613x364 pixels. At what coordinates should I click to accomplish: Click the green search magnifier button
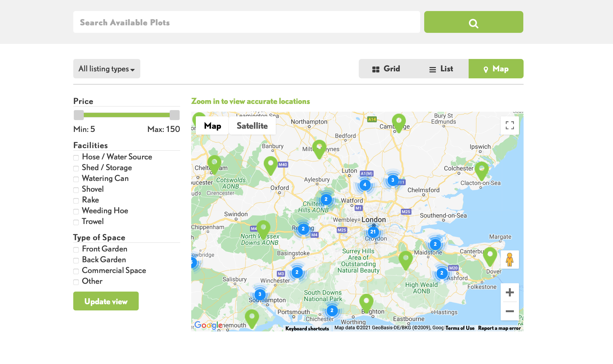pos(473,22)
